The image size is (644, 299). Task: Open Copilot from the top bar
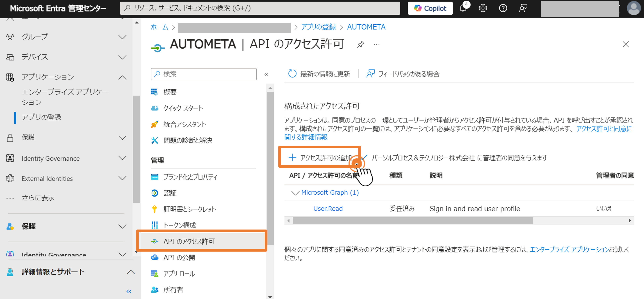(430, 8)
